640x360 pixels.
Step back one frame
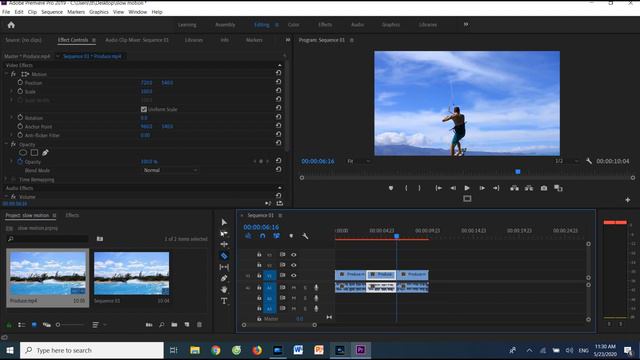[453, 188]
